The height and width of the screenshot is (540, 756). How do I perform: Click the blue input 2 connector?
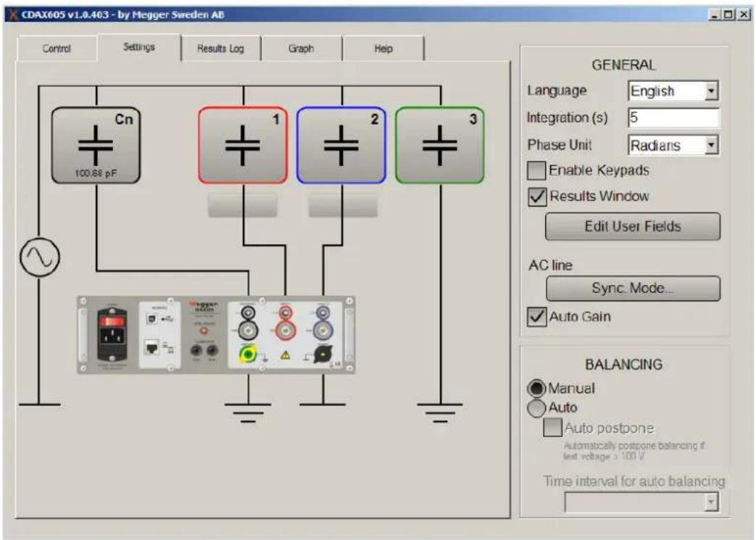click(323, 331)
